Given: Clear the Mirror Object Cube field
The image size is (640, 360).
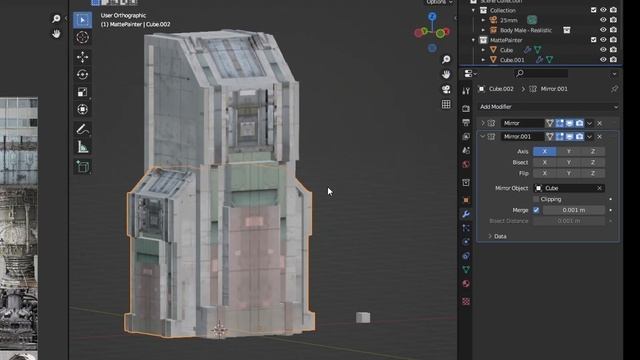Looking at the screenshot, I should click(x=599, y=188).
